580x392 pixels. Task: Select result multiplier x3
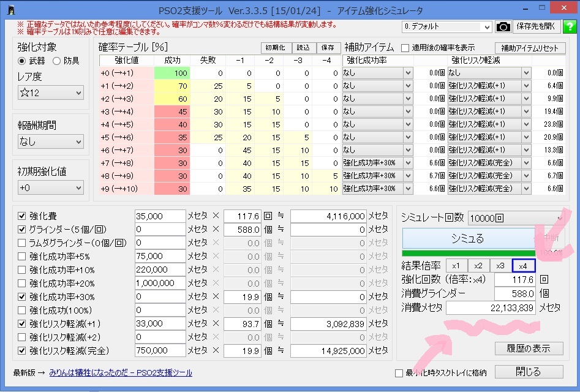500,266
